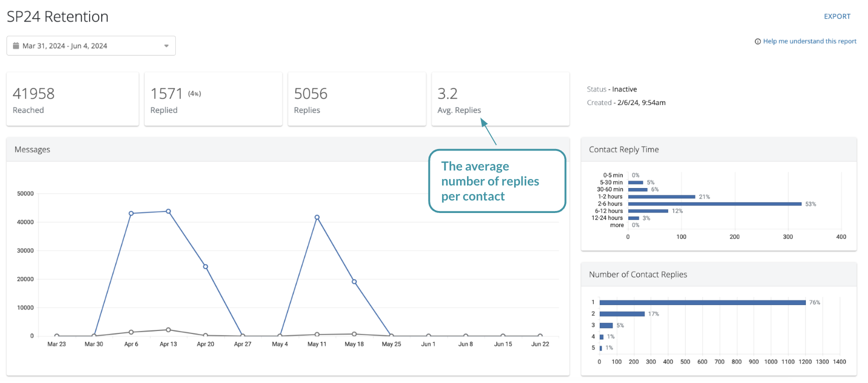Click the Apr 20 blue line data point
Screen dimensions: 868x383
click(206, 266)
